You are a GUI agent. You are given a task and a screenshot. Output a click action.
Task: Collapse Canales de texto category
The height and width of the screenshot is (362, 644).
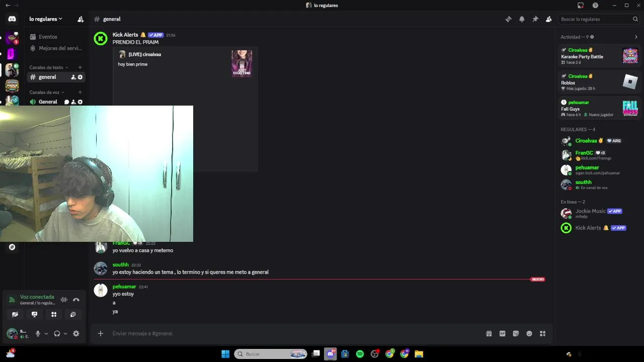point(49,67)
